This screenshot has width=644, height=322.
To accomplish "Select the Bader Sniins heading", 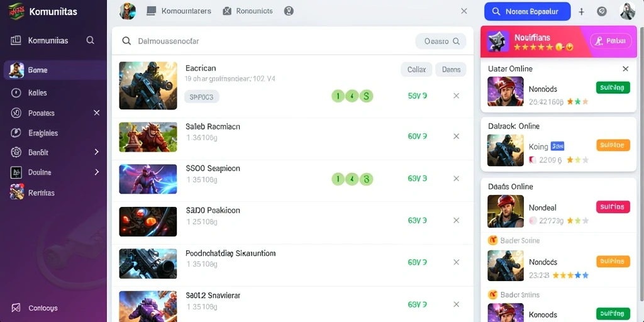I will click(x=519, y=295).
